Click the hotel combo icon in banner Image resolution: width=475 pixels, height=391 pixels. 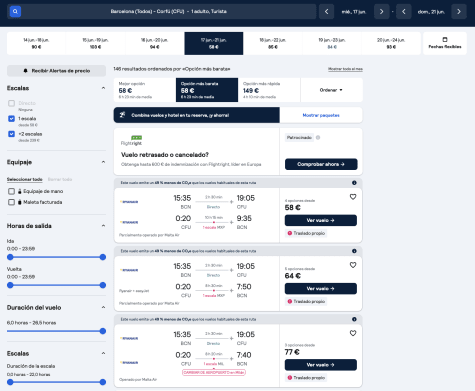tap(123, 115)
